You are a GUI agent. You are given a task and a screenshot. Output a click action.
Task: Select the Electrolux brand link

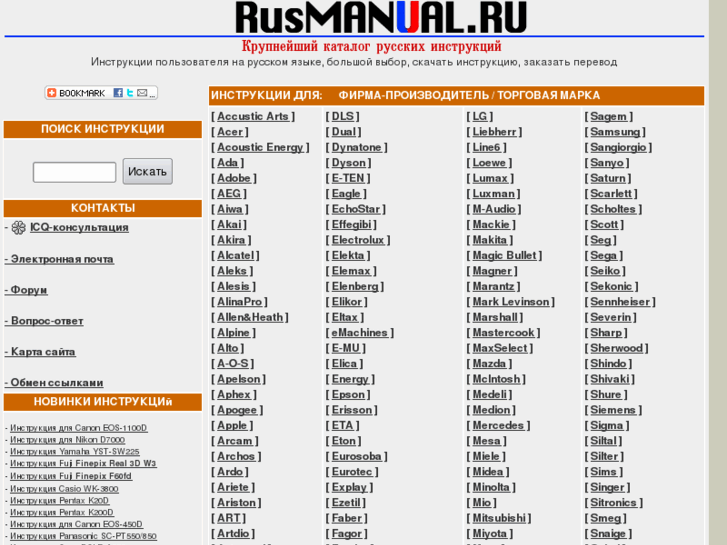pos(357,240)
